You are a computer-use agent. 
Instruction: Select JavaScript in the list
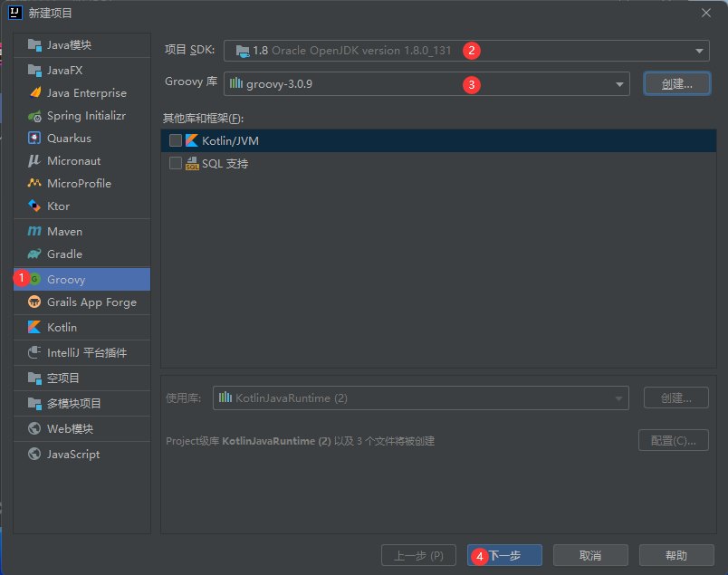click(81, 455)
